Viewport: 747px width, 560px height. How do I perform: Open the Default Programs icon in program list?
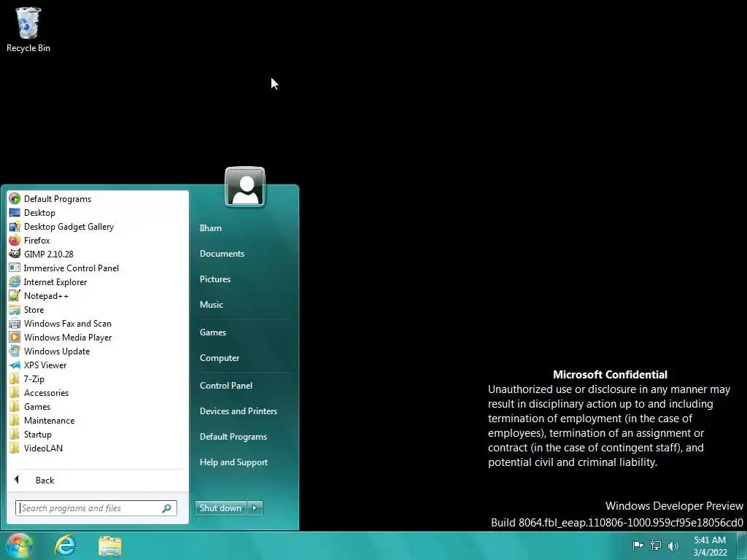coord(15,198)
